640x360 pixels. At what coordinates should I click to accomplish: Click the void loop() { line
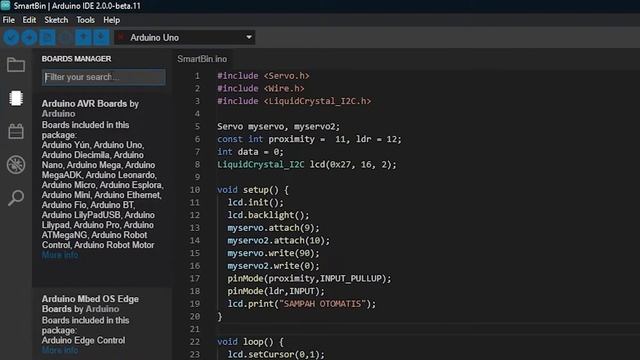pyautogui.click(x=250, y=341)
